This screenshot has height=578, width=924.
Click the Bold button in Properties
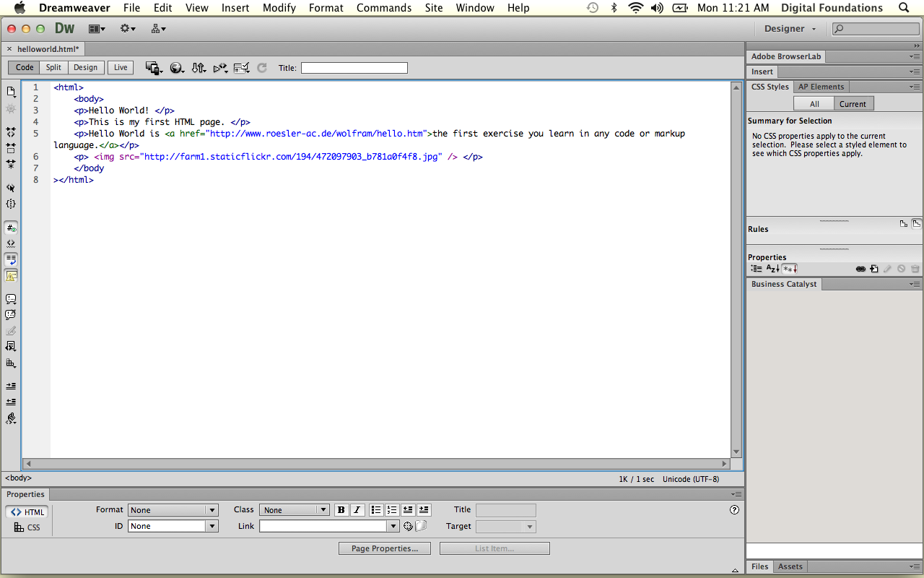341,510
